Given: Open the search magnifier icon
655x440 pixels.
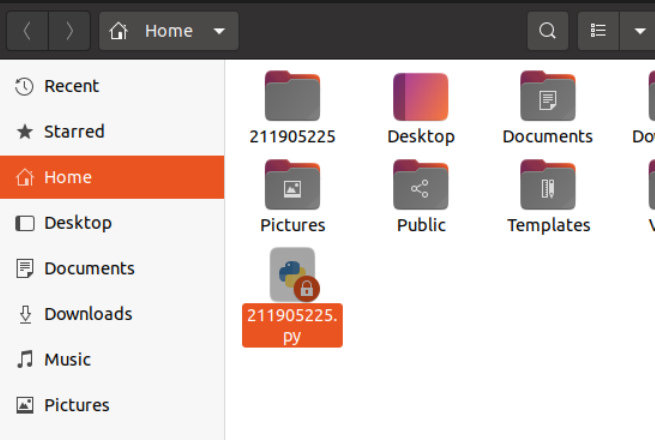Looking at the screenshot, I should coord(547,31).
